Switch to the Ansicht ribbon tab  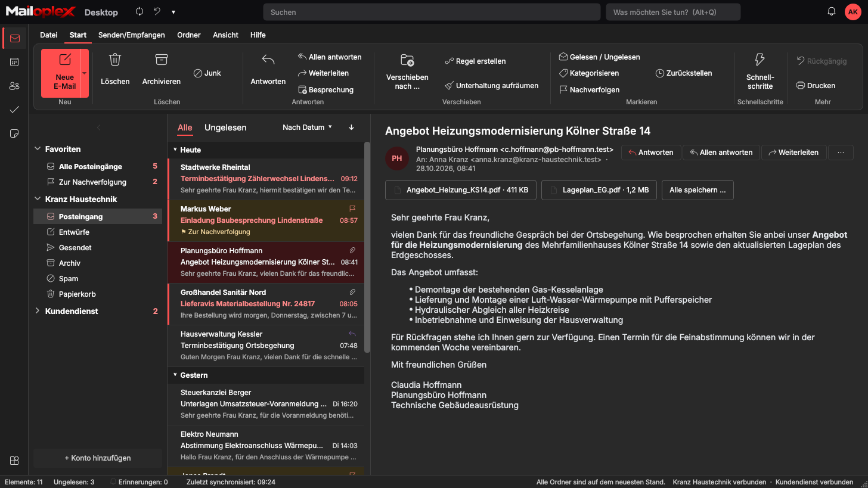click(x=225, y=35)
